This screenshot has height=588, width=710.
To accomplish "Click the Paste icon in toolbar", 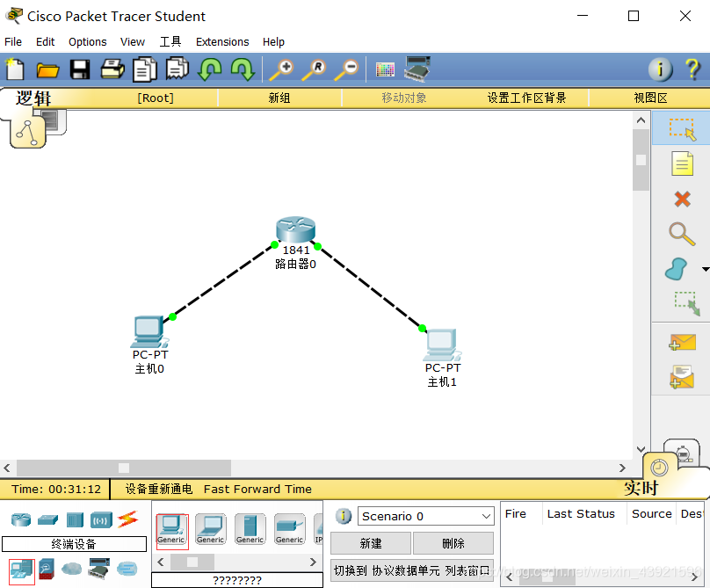I will (x=177, y=69).
